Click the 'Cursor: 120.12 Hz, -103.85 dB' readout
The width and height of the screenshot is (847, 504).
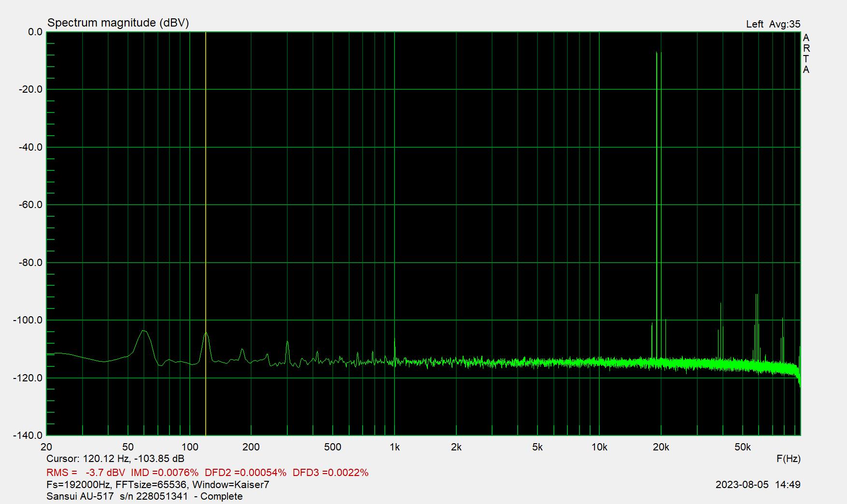(x=115, y=459)
